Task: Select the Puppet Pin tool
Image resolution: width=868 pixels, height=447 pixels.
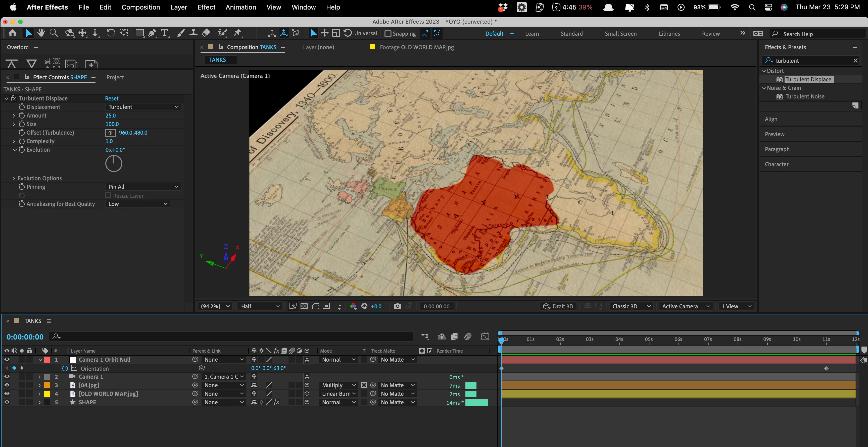Action: [237, 33]
